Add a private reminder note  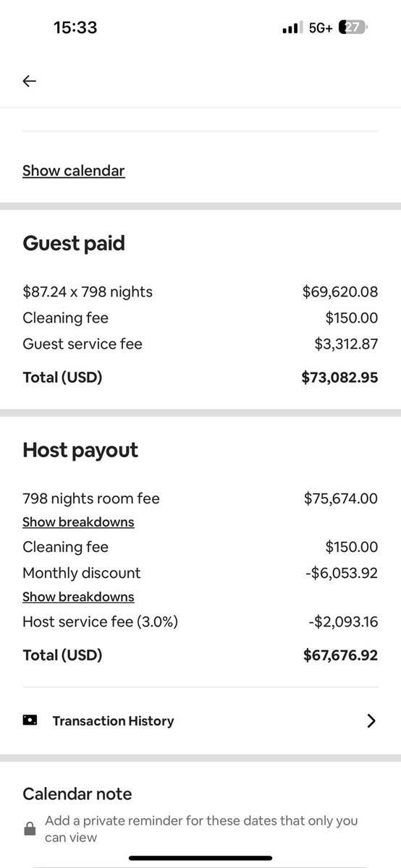point(201,829)
